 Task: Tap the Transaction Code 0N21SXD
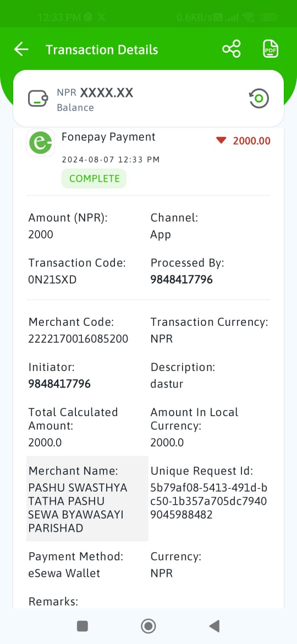pyautogui.click(x=52, y=280)
